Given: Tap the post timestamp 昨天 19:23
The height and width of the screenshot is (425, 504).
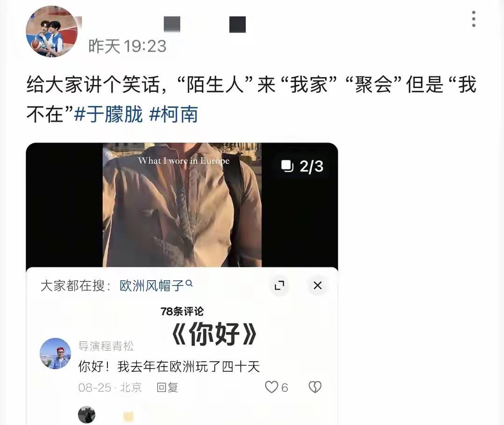Looking at the screenshot, I should 128,46.
